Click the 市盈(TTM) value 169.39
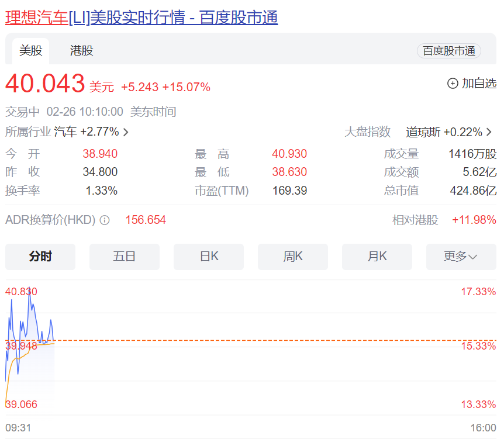Screen dimensions: 504x439 (x=290, y=191)
